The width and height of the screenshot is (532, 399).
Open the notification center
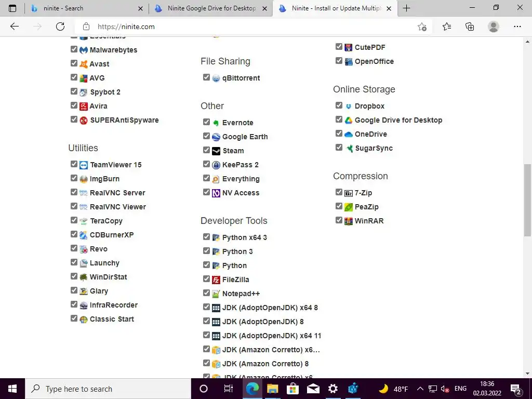(516, 389)
